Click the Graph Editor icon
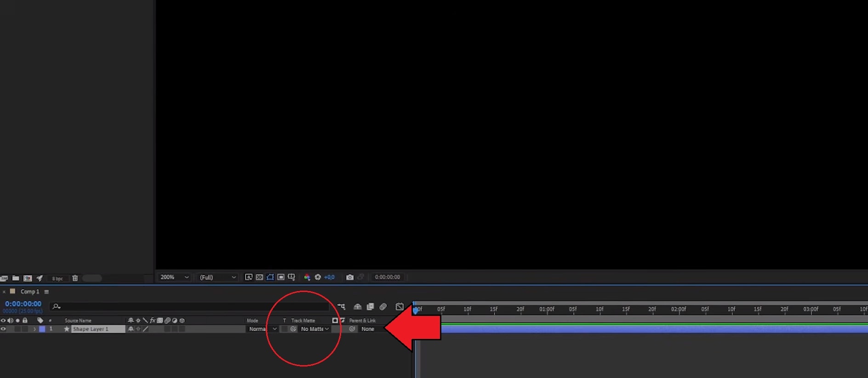This screenshot has width=868, height=378. coord(400,307)
